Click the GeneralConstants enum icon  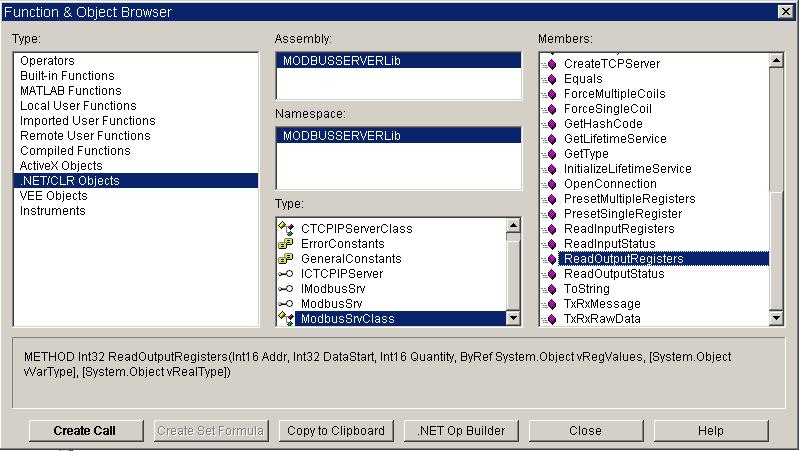tap(285, 259)
